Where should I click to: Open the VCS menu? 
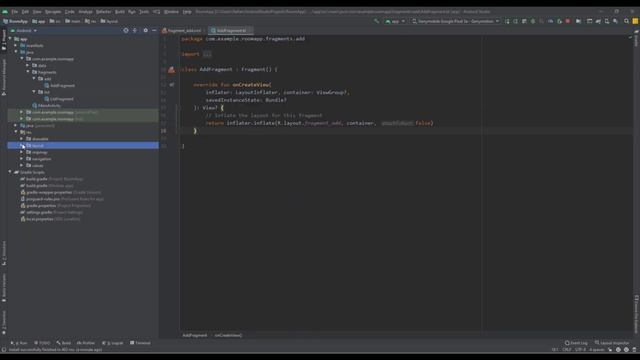(156, 12)
